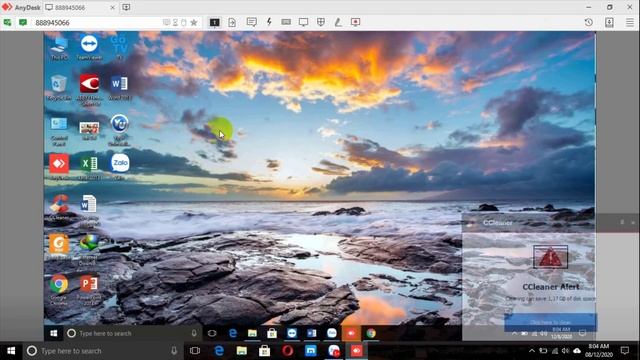
Task: Open AnyDesk keyboard settings icon
Action: pos(286,22)
